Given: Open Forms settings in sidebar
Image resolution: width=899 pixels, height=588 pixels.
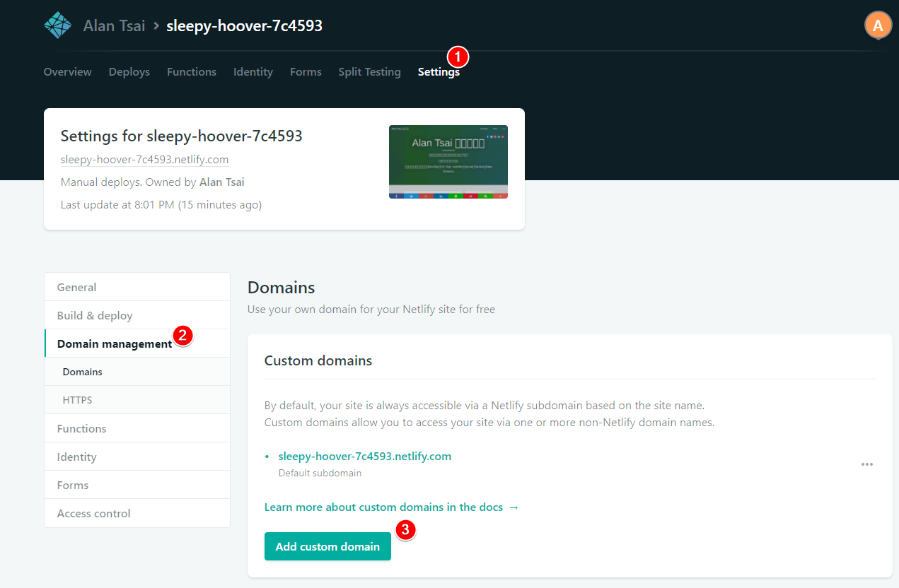Looking at the screenshot, I should [x=137, y=485].
